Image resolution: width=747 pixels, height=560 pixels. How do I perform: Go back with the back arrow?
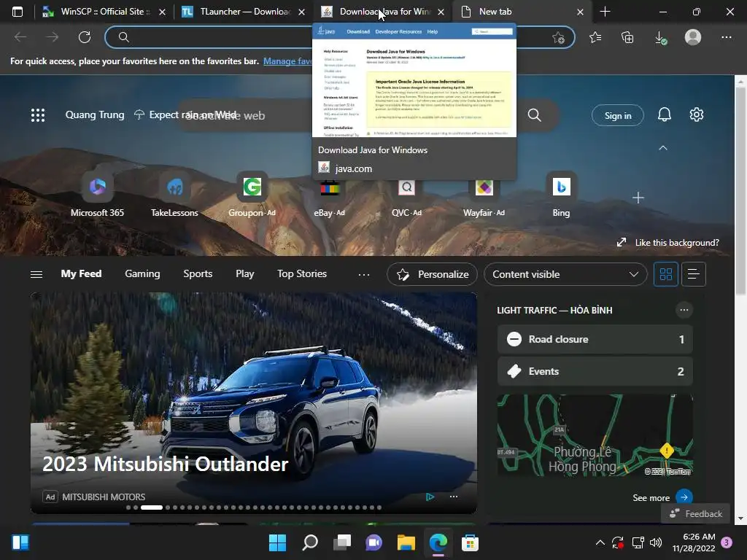[20, 37]
